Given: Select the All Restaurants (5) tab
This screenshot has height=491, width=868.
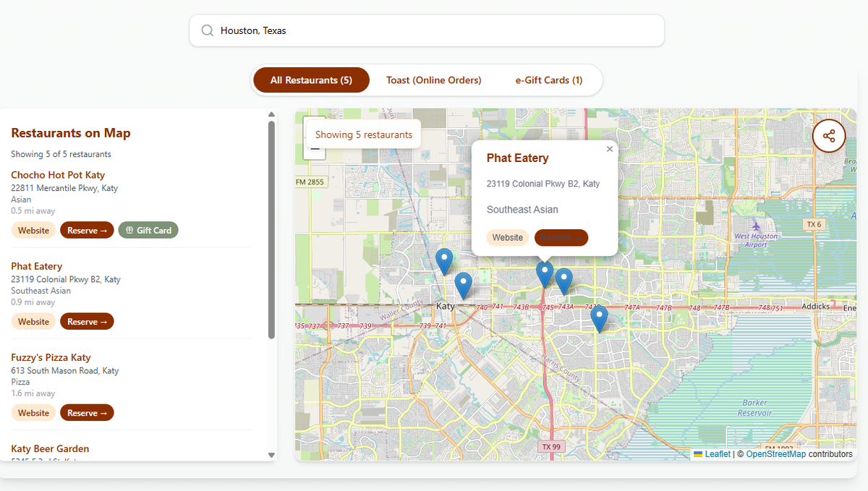Looking at the screenshot, I should pyautogui.click(x=311, y=80).
